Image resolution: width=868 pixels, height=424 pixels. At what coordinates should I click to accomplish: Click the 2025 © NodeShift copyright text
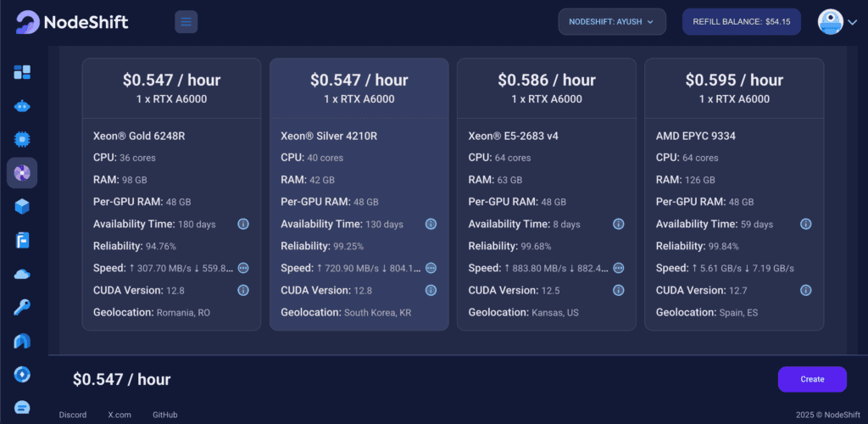tap(827, 415)
